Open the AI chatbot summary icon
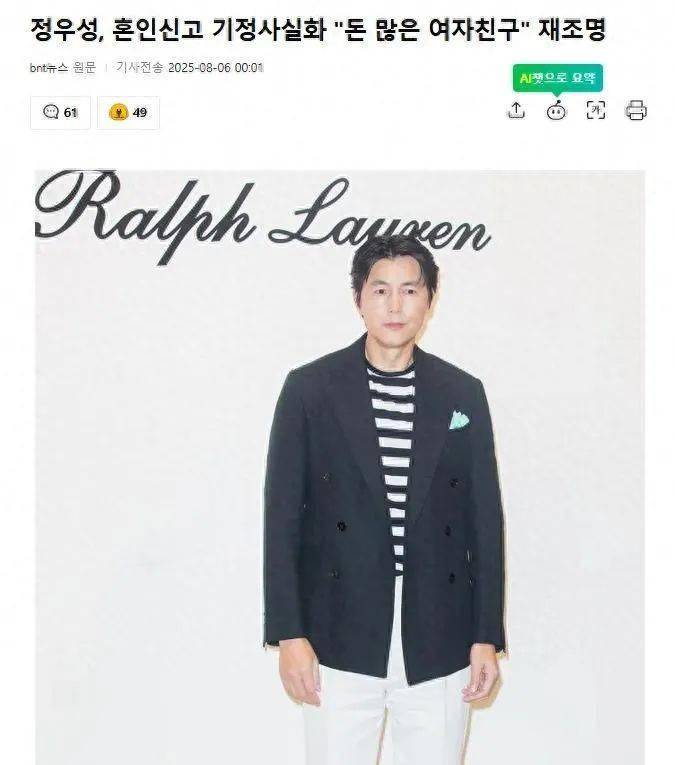675x765 pixels. (x=556, y=111)
